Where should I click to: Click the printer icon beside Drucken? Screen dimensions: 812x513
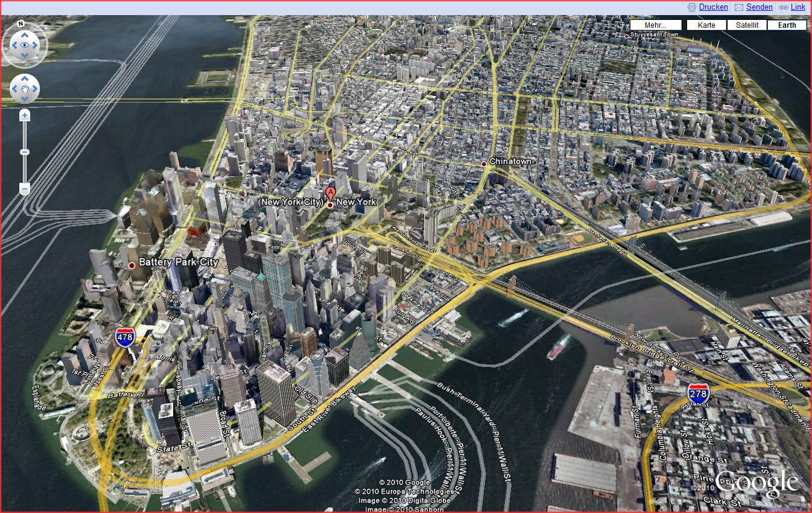pyautogui.click(x=692, y=8)
